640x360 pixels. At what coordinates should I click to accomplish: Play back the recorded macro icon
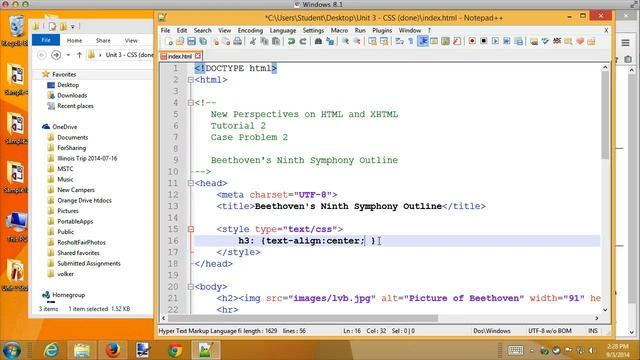(495, 41)
